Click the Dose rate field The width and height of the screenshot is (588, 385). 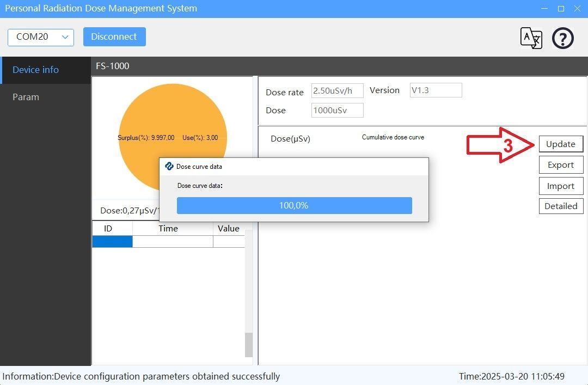pyautogui.click(x=337, y=90)
